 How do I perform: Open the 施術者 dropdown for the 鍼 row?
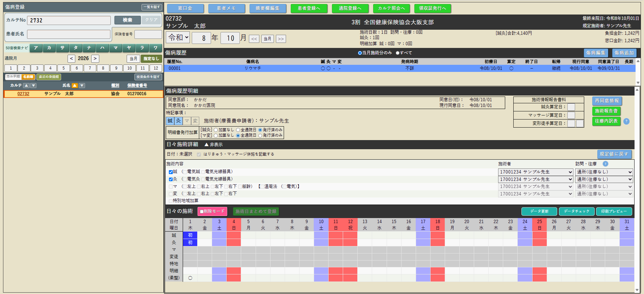[536, 172]
